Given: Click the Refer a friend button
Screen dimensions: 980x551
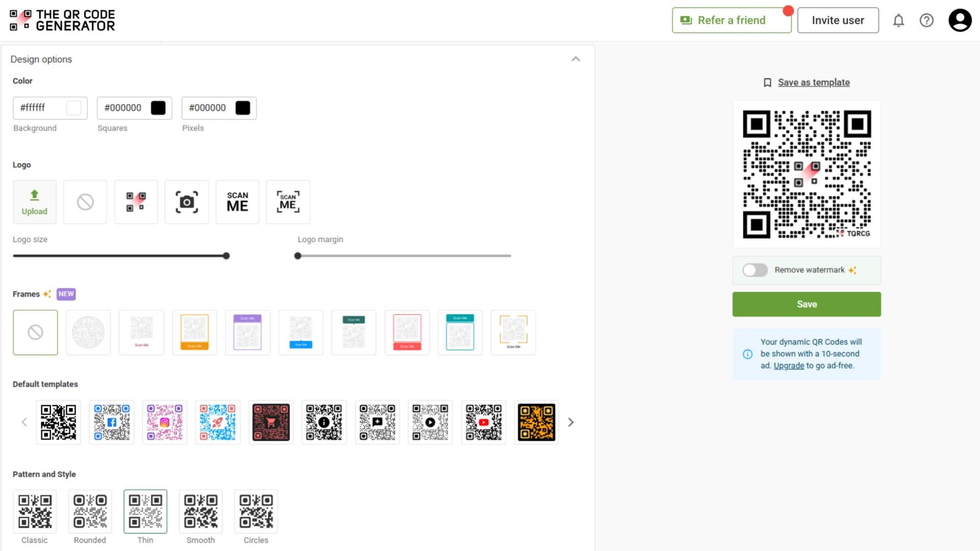Looking at the screenshot, I should (731, 20).
